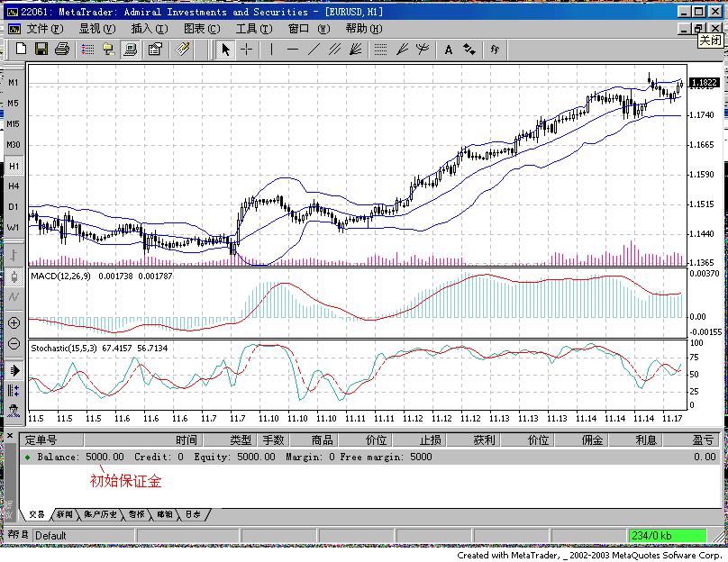Click the 定单号 column header
The height and width of the screenshot is (562, 728).
[x=41, y=440]
